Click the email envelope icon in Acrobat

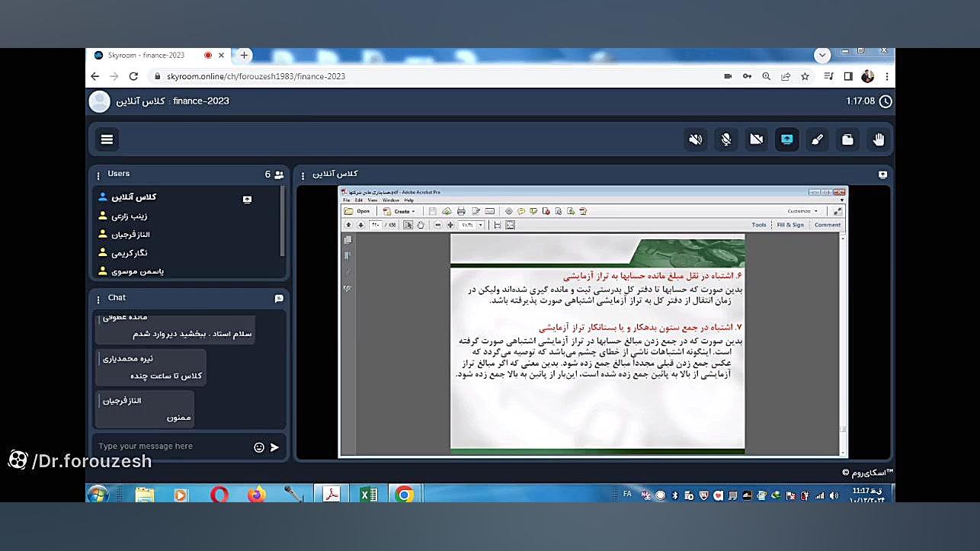click(x=490, y=211)
